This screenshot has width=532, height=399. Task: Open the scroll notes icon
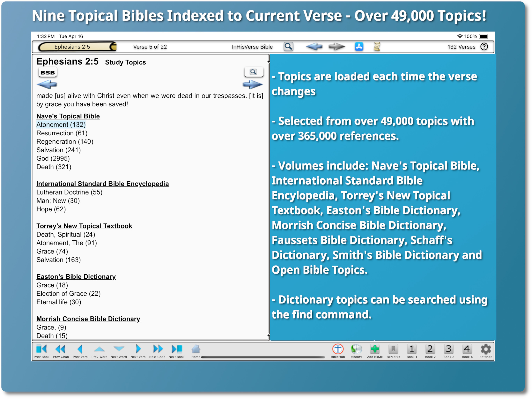click(x=377, y=46)
